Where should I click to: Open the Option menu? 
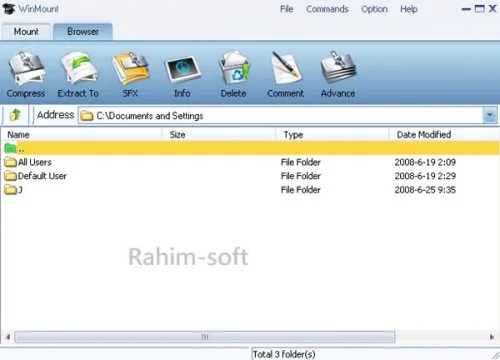[374, 9]
